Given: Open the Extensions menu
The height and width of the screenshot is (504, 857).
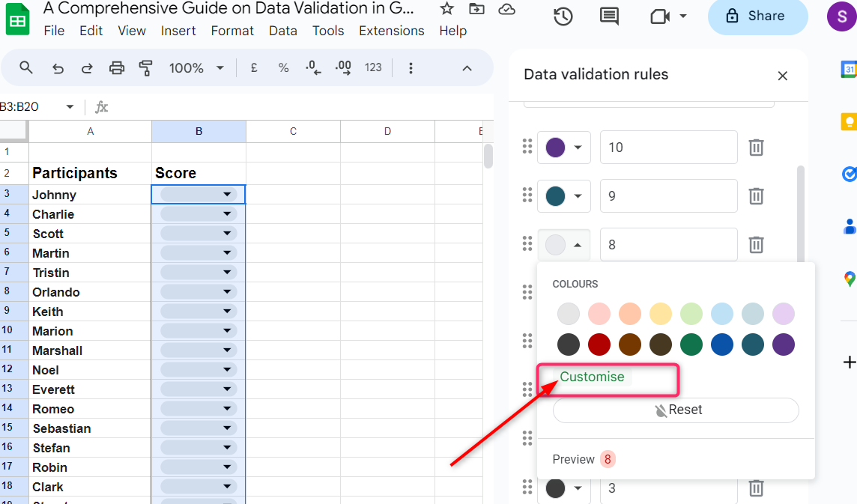Looking at the screenshot, I should (391, 31).
